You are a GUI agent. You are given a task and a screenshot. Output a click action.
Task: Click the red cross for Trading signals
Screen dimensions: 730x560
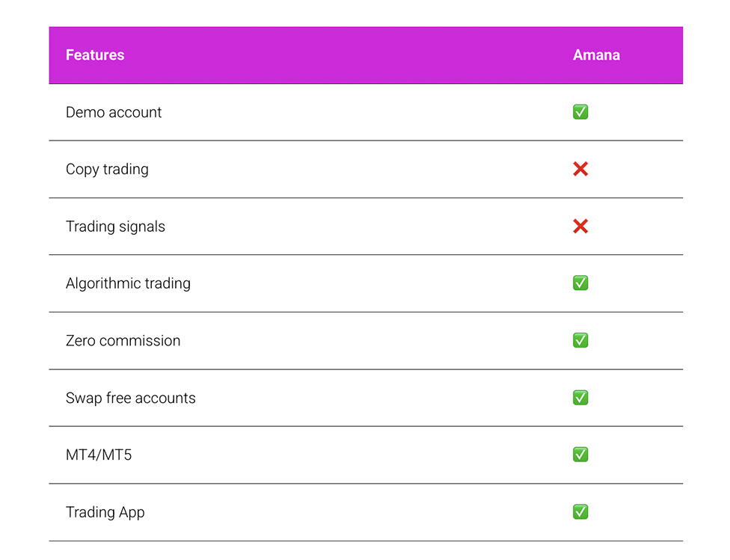point(580,227)
